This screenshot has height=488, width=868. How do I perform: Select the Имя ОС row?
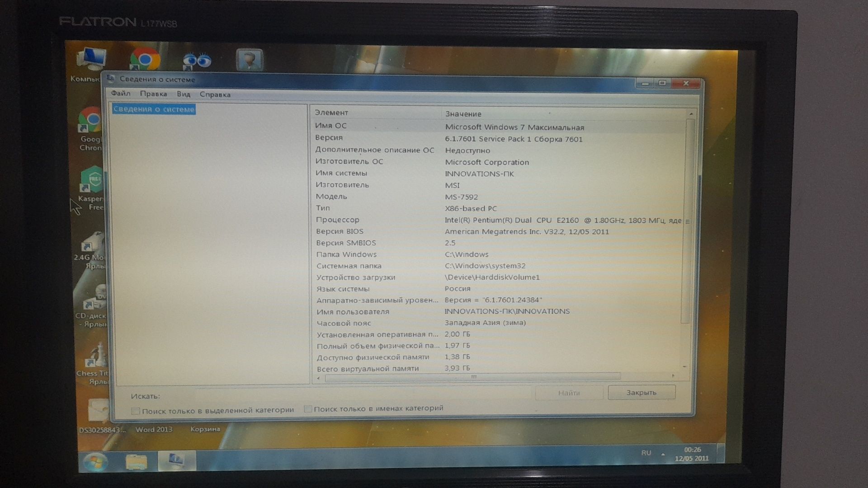[x=500, y=127]
